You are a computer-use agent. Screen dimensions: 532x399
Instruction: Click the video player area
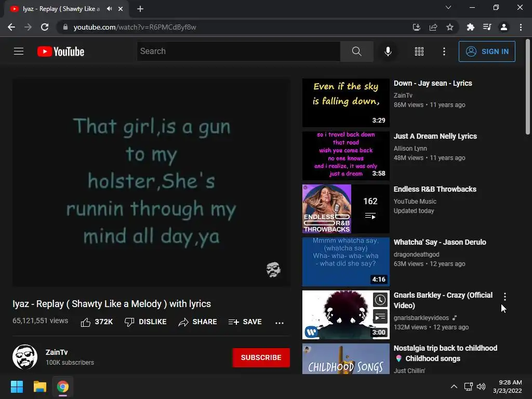pyautogui.click(x=151, y=182)
